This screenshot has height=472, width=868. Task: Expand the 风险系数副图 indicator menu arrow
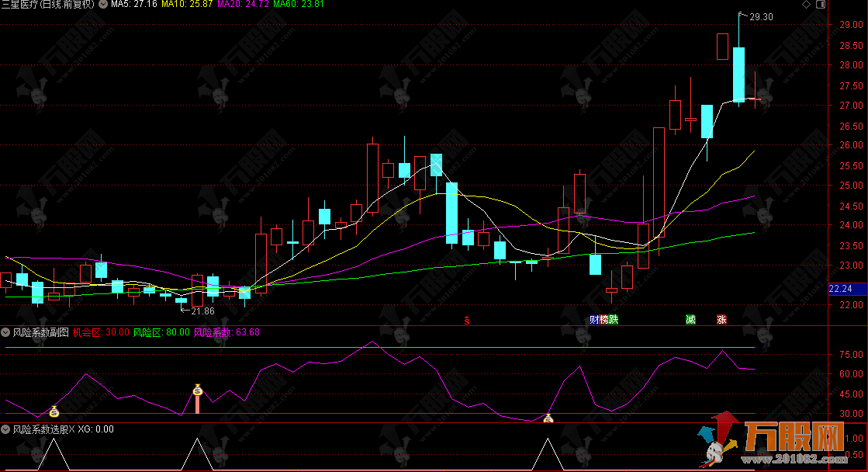[6, 332]
